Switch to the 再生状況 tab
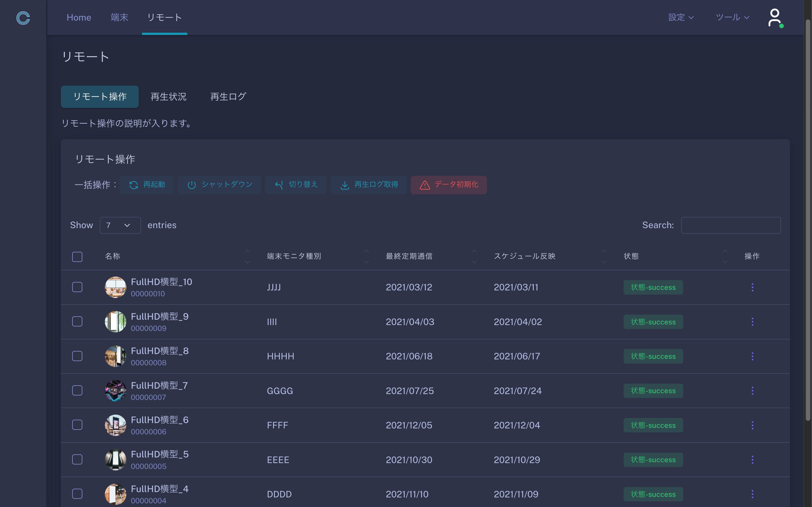Viewport: 812px width, 507px height. (168, 97)
